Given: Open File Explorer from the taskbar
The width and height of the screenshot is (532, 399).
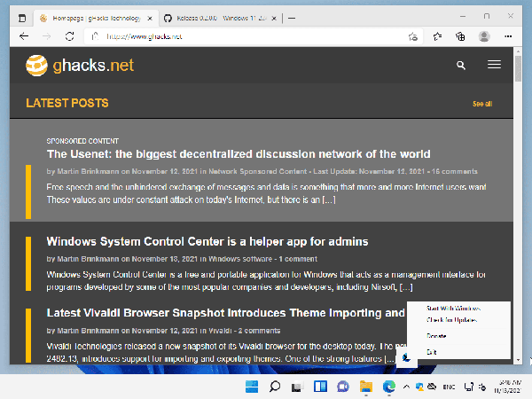Looking at the screenshot, I should coord(366,387).
